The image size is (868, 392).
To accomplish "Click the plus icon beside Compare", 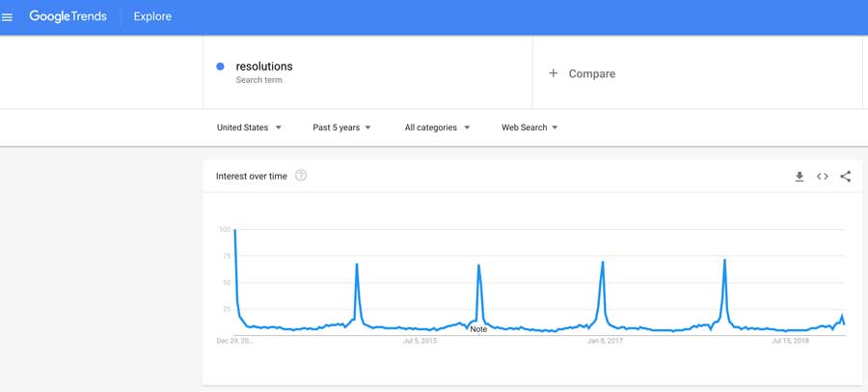I will coord(553,73).
